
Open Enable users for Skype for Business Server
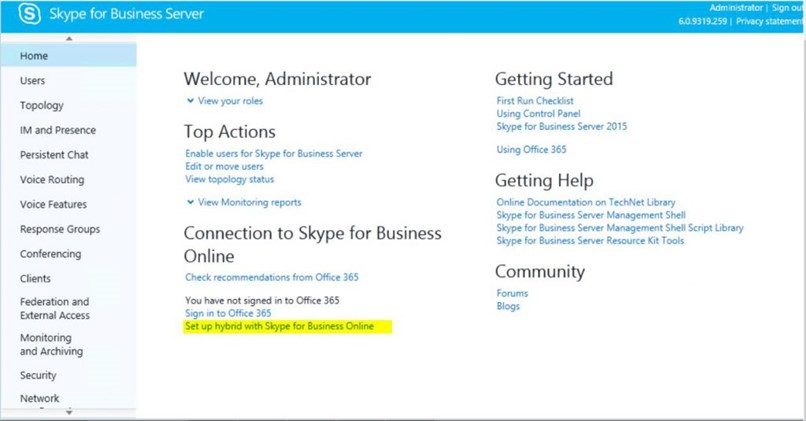tap(274, 154)
